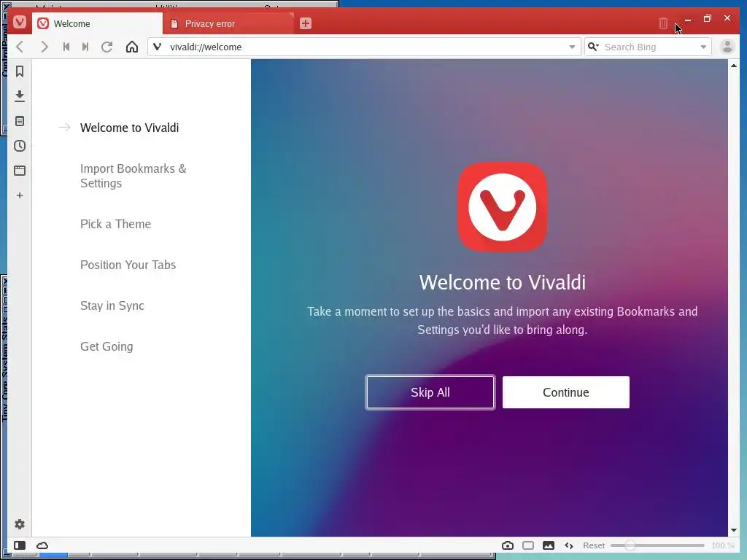Switch to the Welcome tab

click(97, 23)
